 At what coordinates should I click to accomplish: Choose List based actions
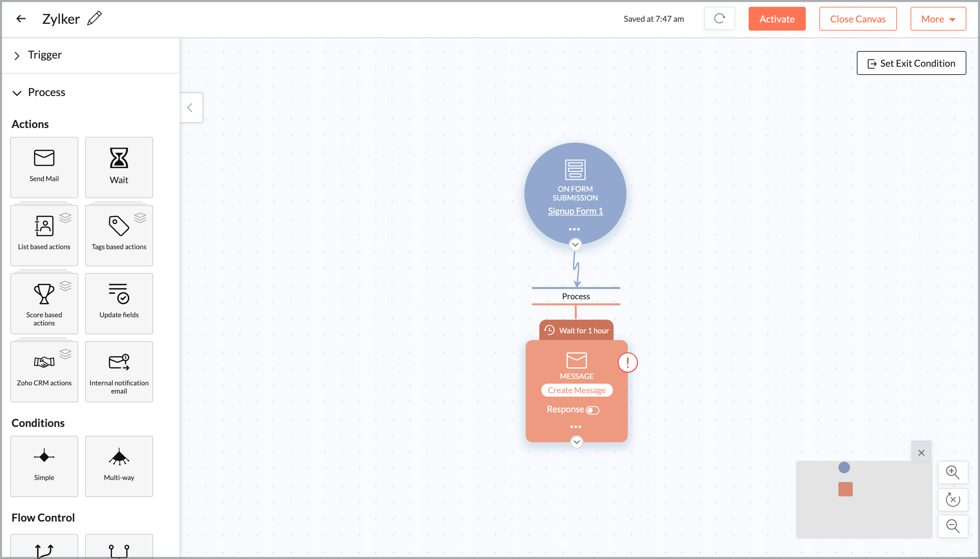point(44,235)
